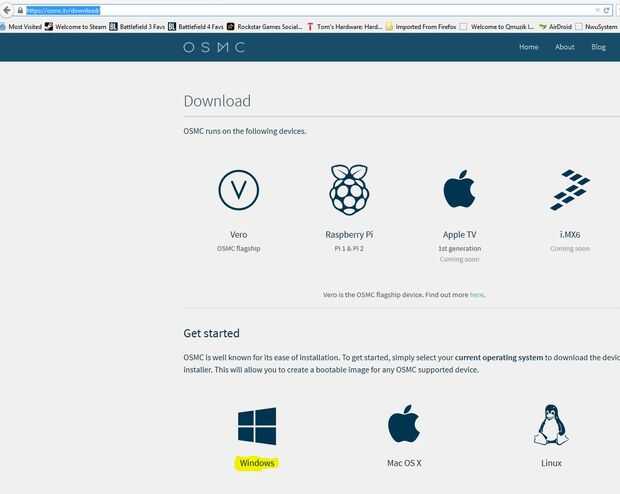Open the Battlefield 3 Favs bookmark
Image resolution: width=620 pixels, height=494 pixels.
click(137, 27)
